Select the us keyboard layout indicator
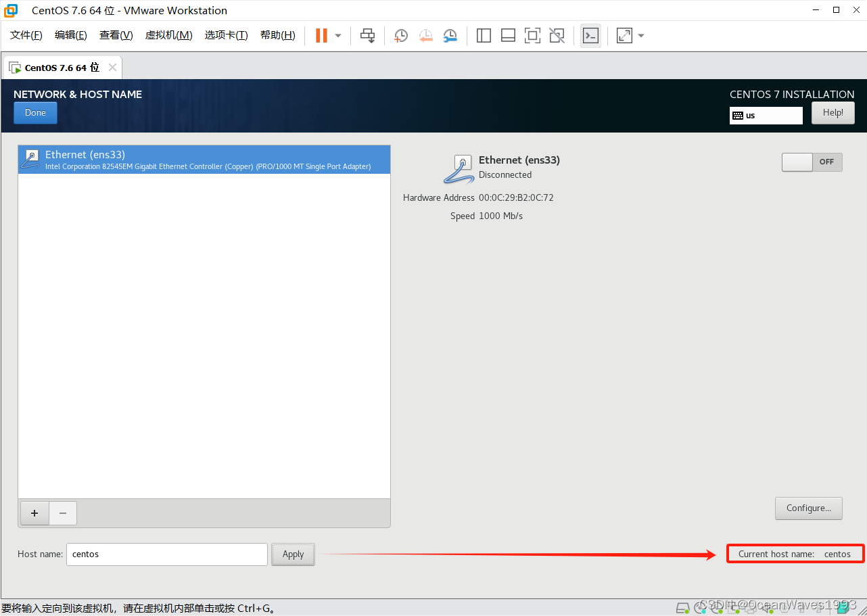This screenshot has width=867, height=616. tap(766, 116)
